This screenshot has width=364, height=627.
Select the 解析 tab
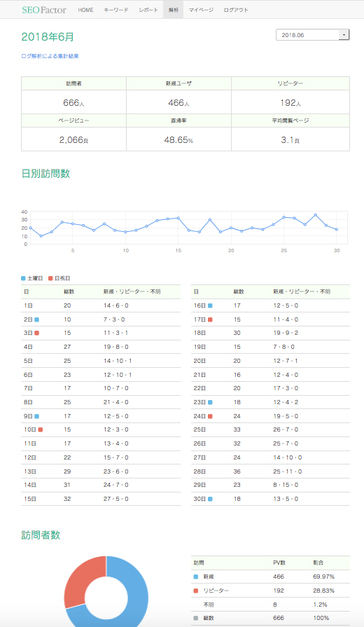[174, 10]
